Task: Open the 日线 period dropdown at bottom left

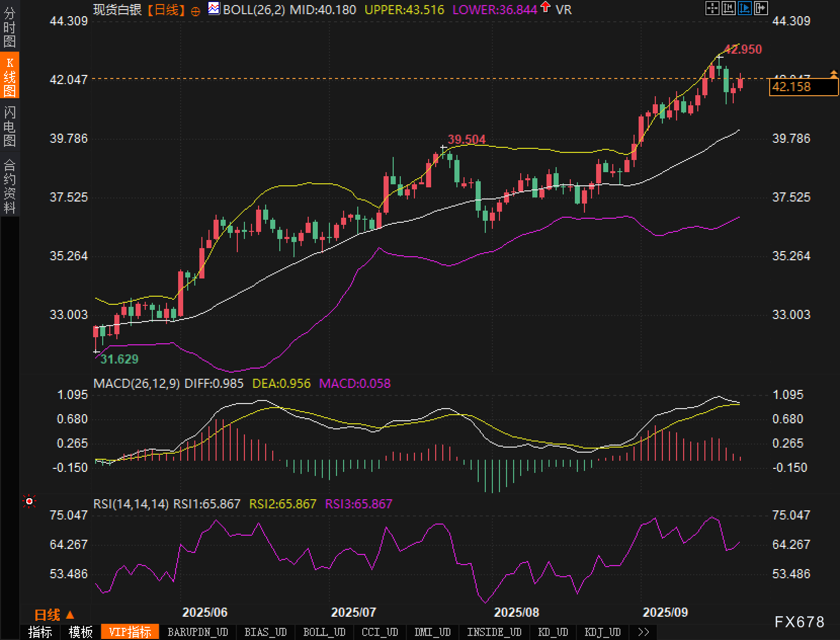Action: point(54,615)
